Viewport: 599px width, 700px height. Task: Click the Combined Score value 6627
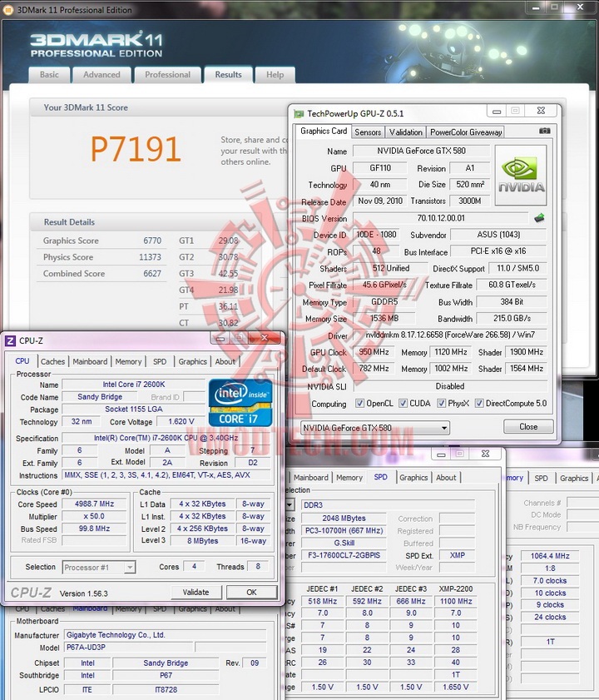click(x=152, y=274)
